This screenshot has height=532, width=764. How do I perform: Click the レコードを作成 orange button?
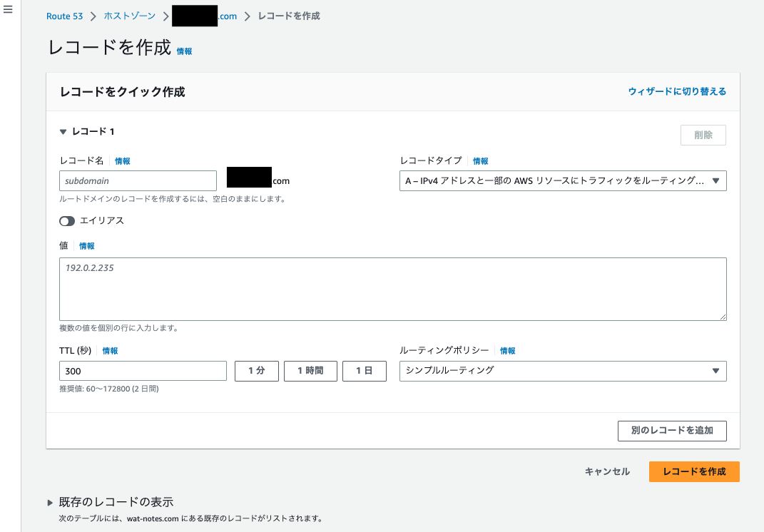point(693,471)
